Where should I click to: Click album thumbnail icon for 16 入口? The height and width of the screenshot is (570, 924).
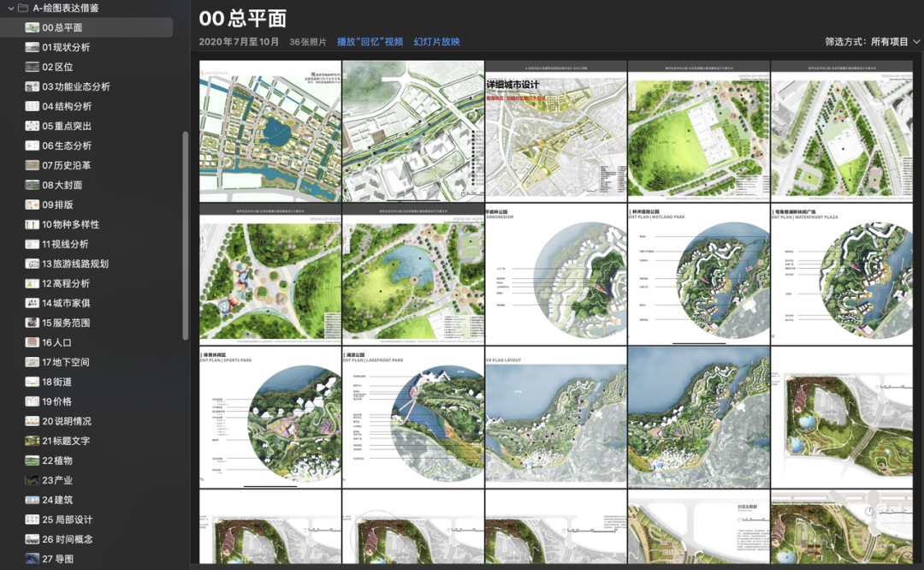tap(32, 342)
